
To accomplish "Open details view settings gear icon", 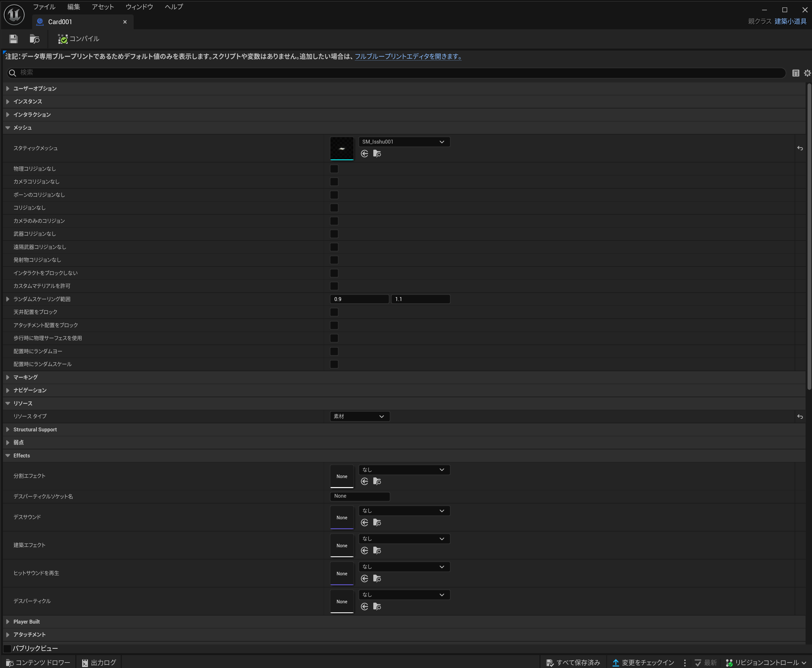I will (807, 73).
